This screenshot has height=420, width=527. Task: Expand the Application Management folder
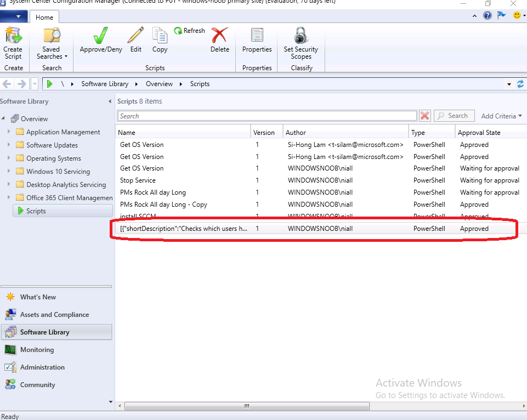pyautogui.click(x=9, y=132)
